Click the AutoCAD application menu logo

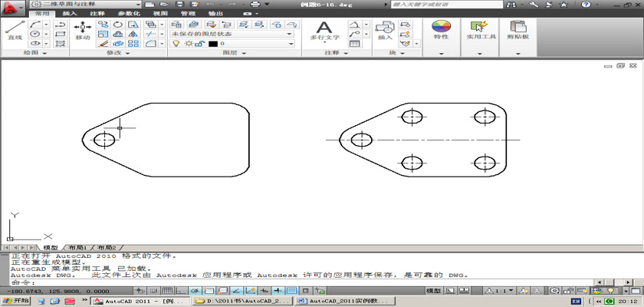click(x=11, y=7)
